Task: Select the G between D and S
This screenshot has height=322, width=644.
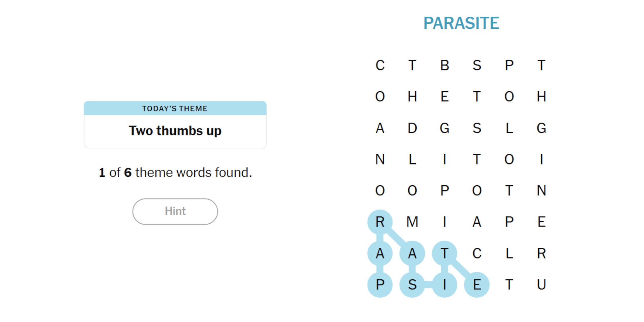Action: tap(444, 128)
